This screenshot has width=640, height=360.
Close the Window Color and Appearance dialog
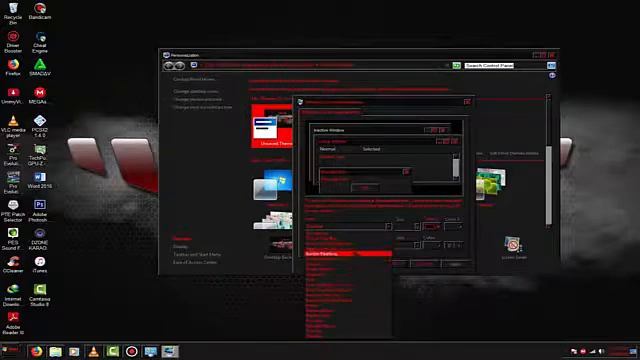click(467, 102)
